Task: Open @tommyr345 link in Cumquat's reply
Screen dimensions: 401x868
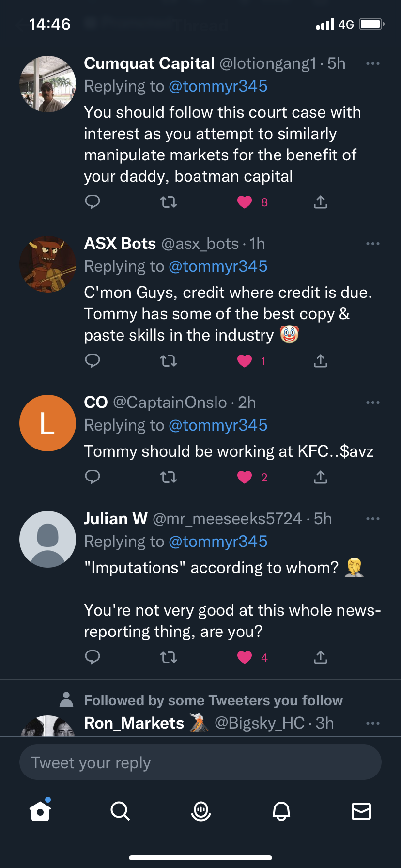Action: pyautogui.click(x=218, y=86)
